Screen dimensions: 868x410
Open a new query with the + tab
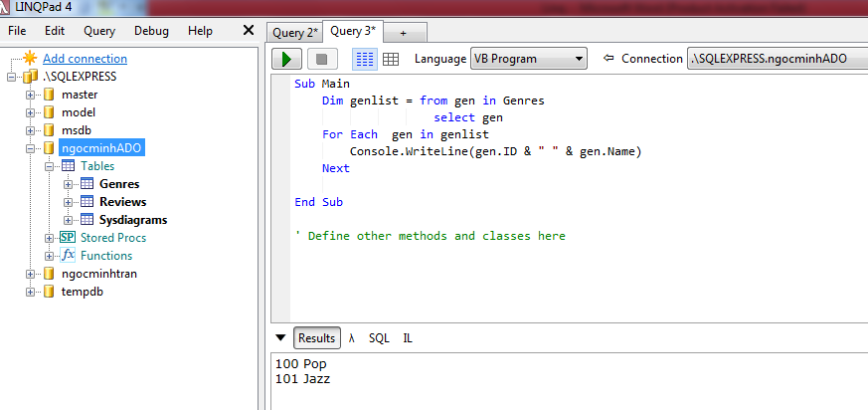(x=404, y=33)
